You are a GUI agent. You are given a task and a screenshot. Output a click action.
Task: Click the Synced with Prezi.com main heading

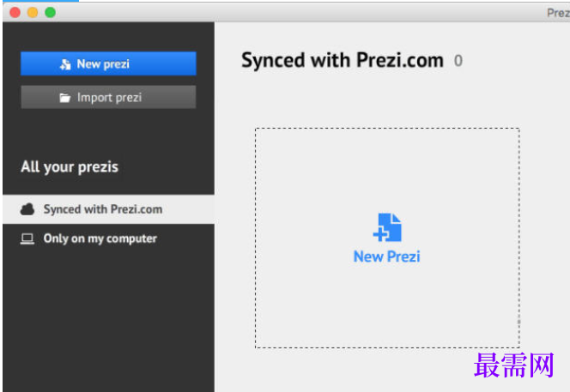[x=343, y=60]
